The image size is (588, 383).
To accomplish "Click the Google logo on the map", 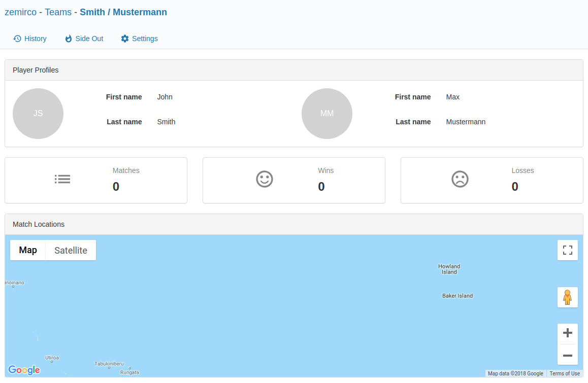I will pyautogui.click(x=24, y=370).
